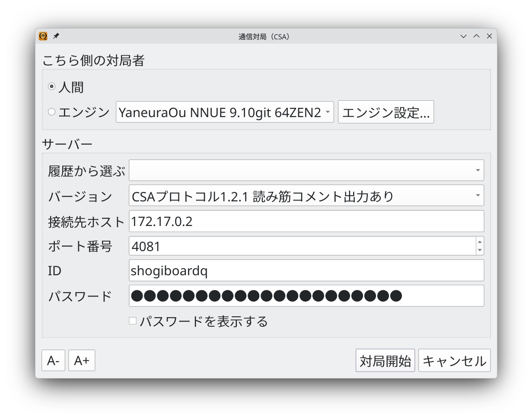
Task: Shrink the font with the A- button
Action: (x=53, y=360)
